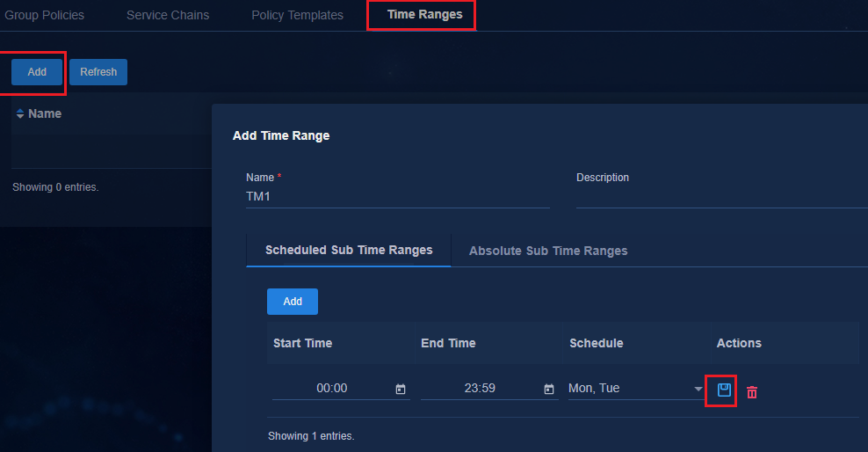The image size is (868, 452).
Task: Switch to Absolute Sub Time Ranges tab
Action: pos(548,251)
